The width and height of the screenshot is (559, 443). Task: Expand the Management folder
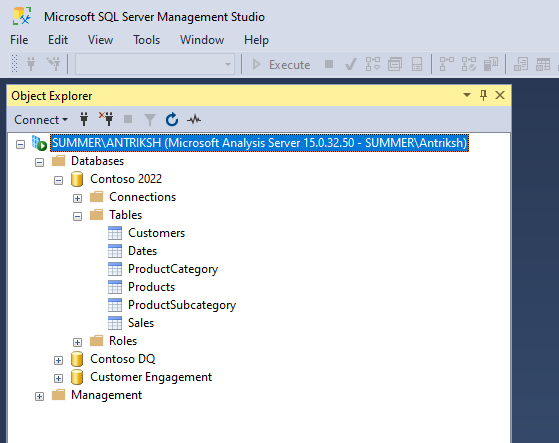tap(40, 396)
